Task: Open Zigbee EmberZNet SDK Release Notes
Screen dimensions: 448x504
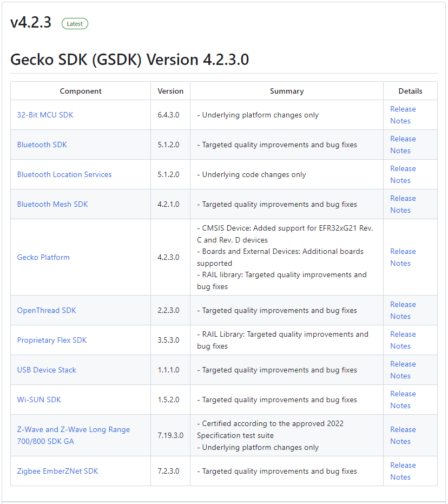Action: click(x=403, y=471)
